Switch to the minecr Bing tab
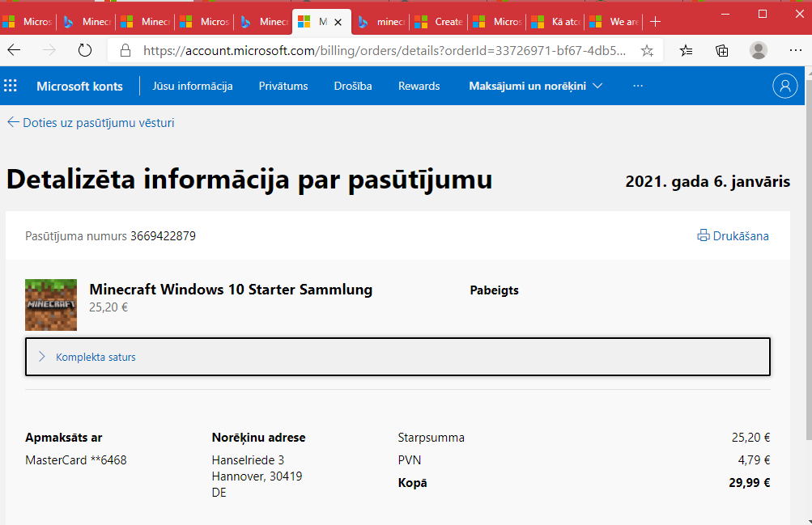The image size is (812, 525). click(382, 22)
